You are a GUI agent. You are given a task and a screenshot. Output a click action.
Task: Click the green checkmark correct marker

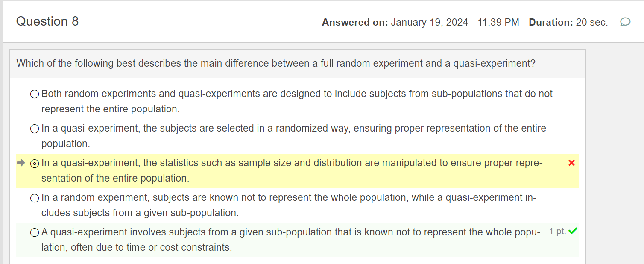click(573, 231)
